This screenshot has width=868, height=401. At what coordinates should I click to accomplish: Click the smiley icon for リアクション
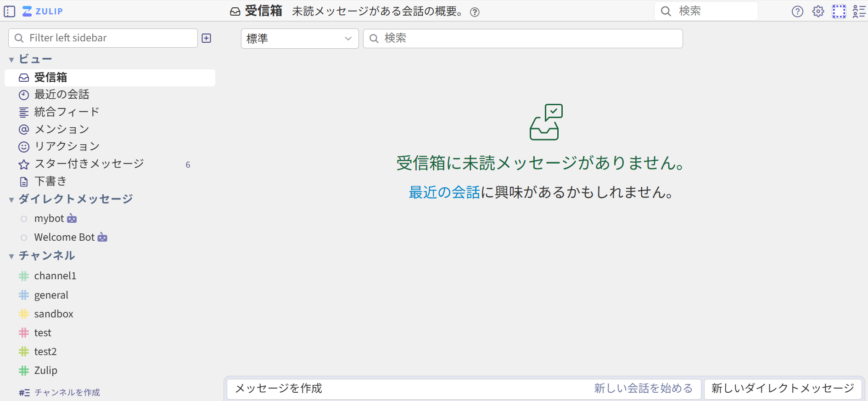[24, 147]
